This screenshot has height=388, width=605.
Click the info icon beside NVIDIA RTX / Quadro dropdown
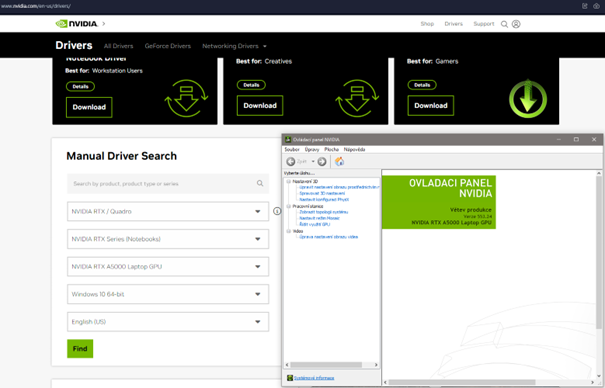(277, 211)
